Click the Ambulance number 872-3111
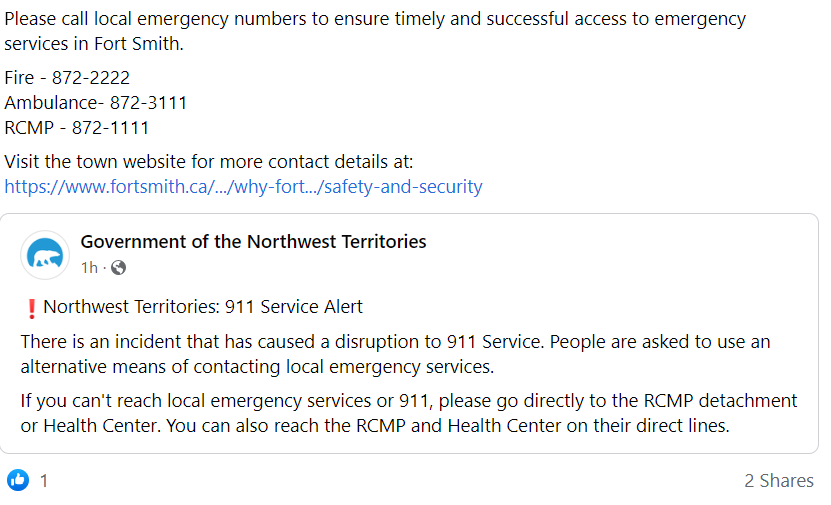831x505 pixels. click(x=148, y=103)
